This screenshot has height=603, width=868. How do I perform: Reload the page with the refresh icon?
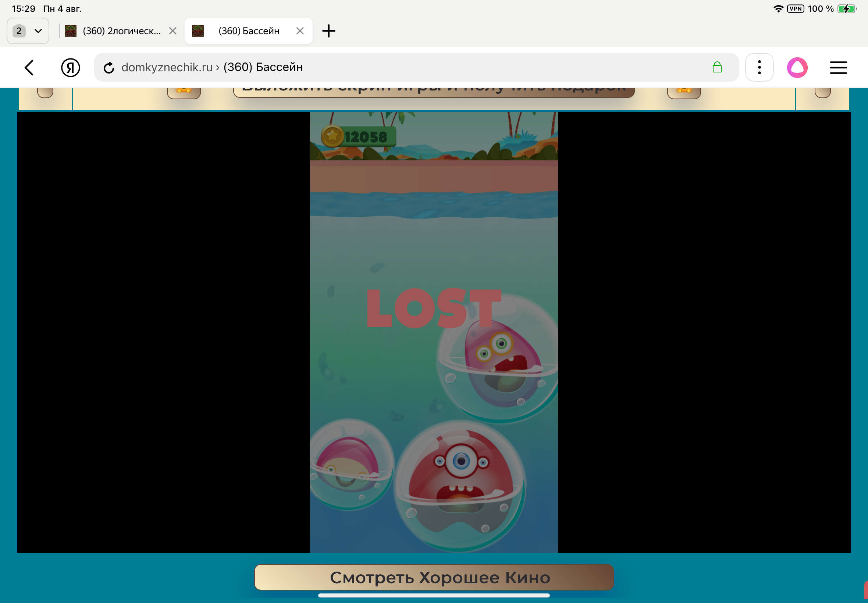click(108, 68)
